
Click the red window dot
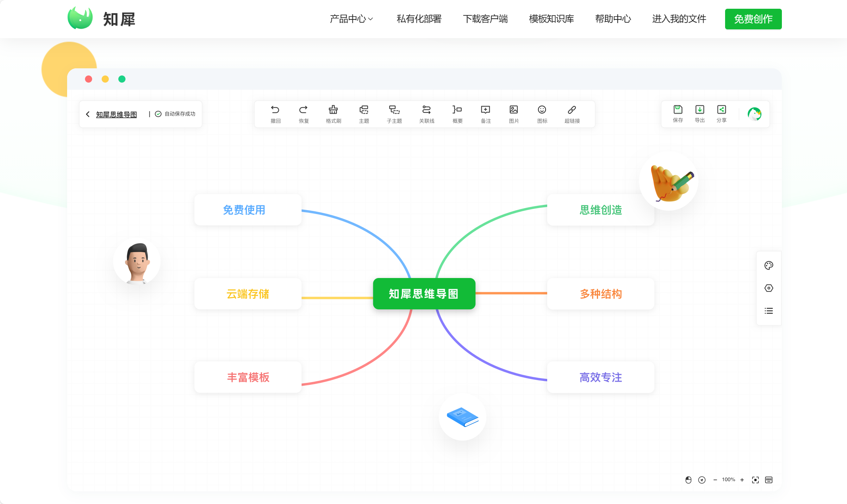[89, 79]
